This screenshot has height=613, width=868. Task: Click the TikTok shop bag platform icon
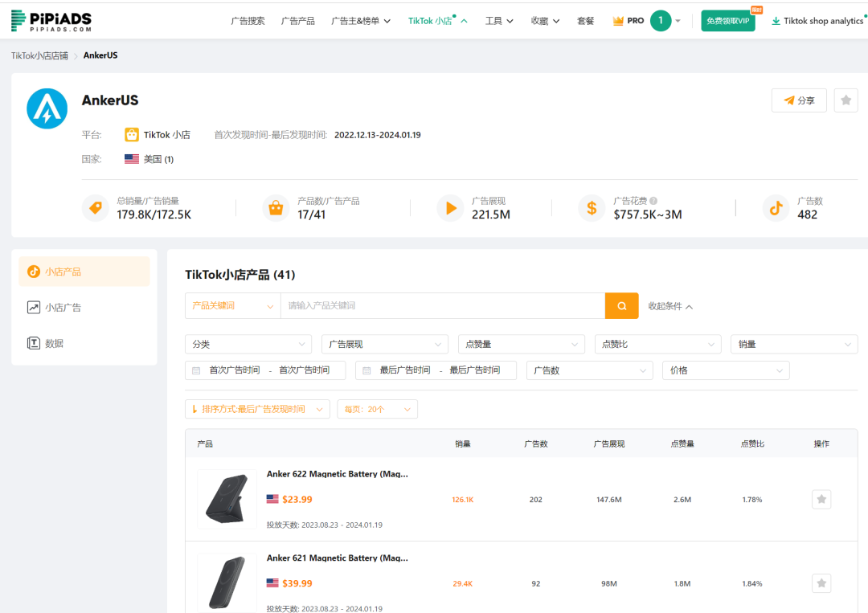tap(131, 134)
